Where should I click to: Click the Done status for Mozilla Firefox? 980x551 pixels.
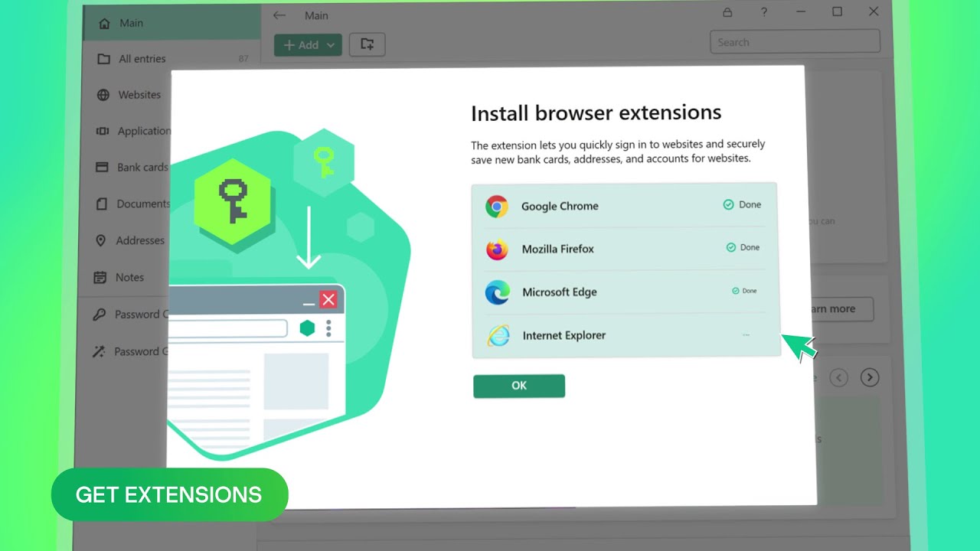743,247
